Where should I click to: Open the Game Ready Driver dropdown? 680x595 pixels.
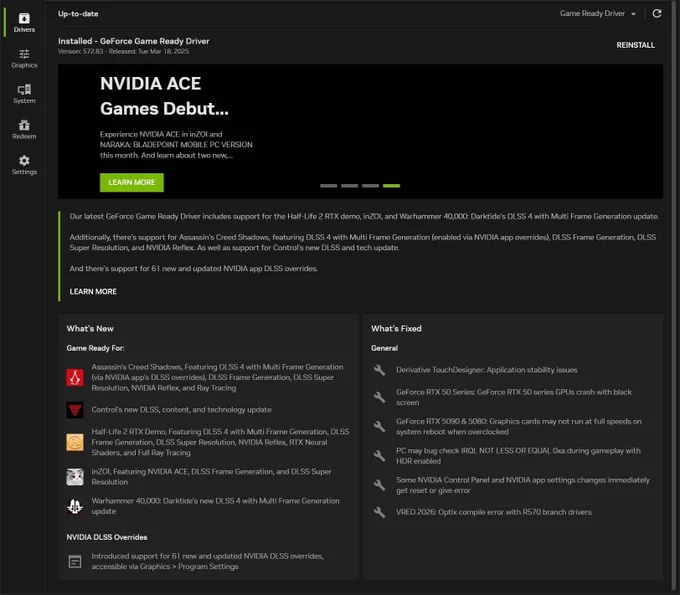coord(598,13)
